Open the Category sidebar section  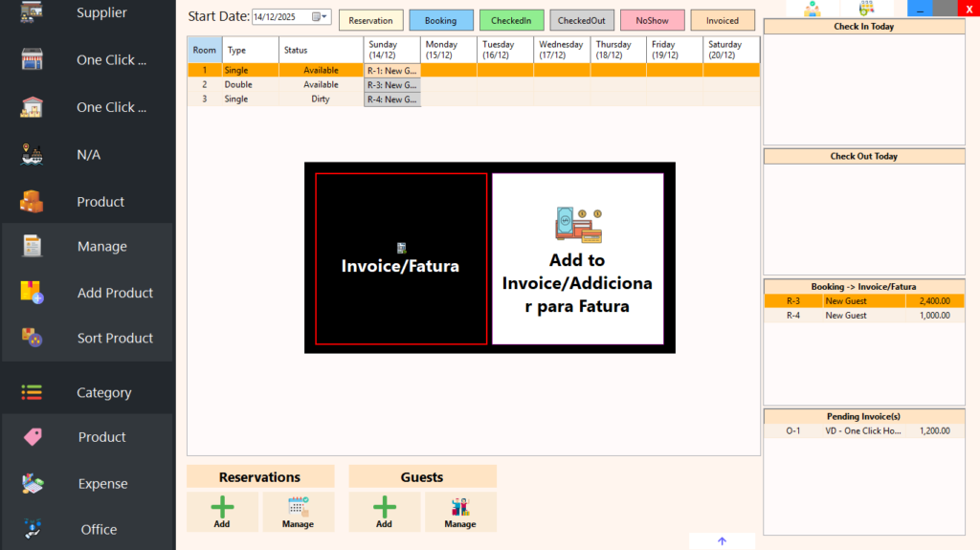click(87, 392)
